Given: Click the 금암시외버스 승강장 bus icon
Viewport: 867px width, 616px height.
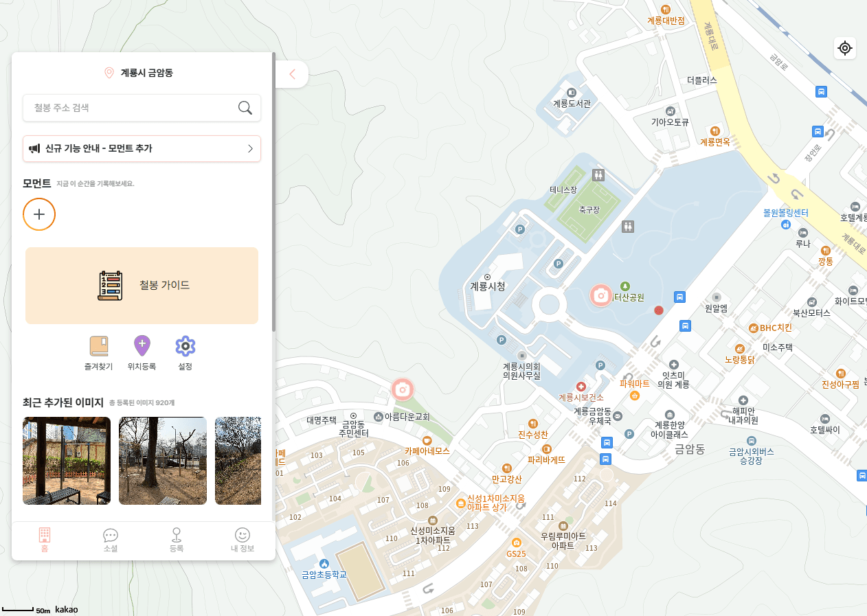Looking at the screenshot, I should point(752,440).
